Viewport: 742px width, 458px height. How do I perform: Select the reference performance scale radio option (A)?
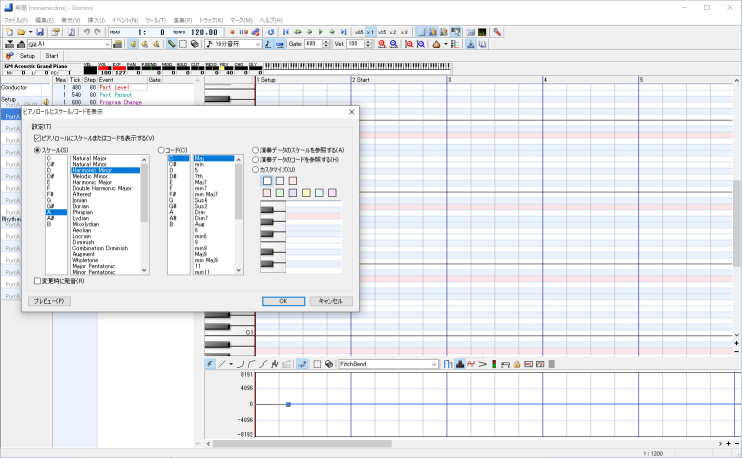click(x=256, y=150)
